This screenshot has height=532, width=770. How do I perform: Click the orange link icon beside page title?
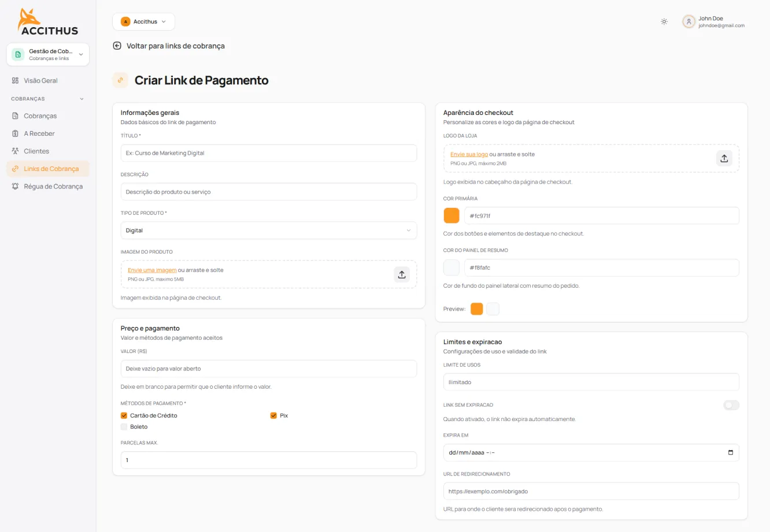[120, 80]
